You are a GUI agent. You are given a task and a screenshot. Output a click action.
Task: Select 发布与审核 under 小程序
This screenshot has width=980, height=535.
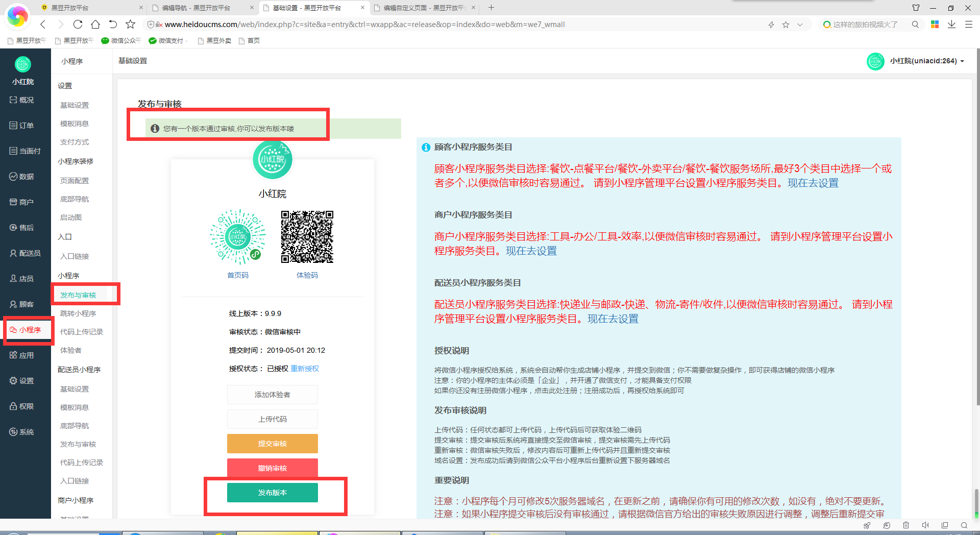tap(78, 295)
